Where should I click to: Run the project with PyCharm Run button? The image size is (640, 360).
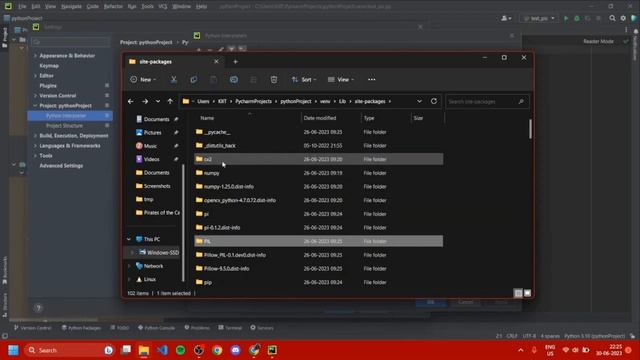pyautogui.click(x=566, y=18)
